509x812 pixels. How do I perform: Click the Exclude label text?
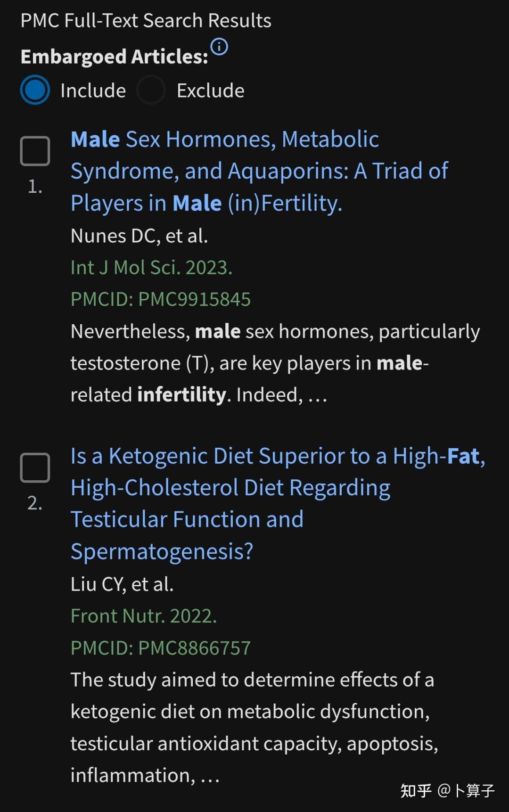pos(210,90)
